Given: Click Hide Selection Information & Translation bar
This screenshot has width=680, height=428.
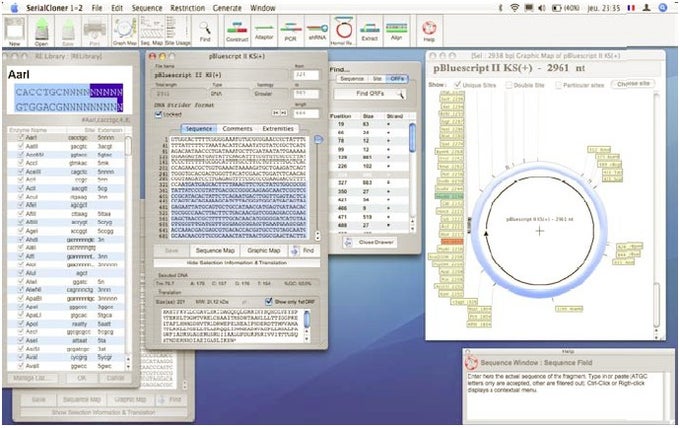Looking at the screenshot, I should tap(237, 263).
